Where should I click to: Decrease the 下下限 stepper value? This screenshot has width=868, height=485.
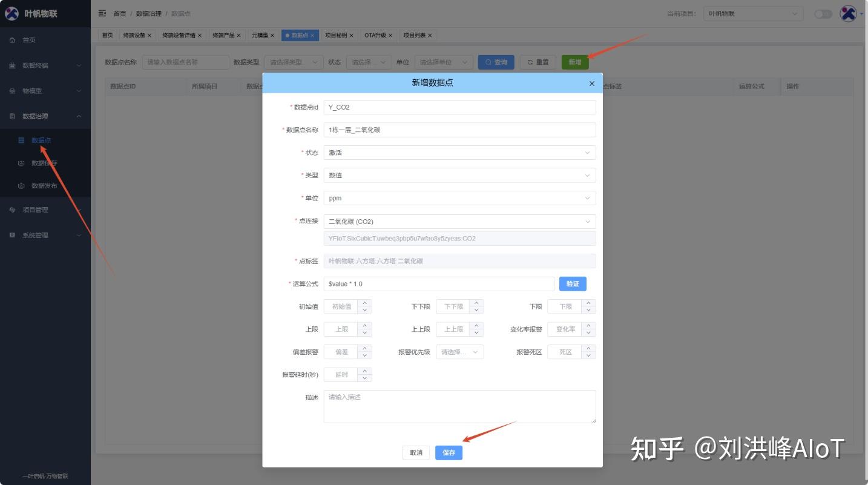coord(476,310)
